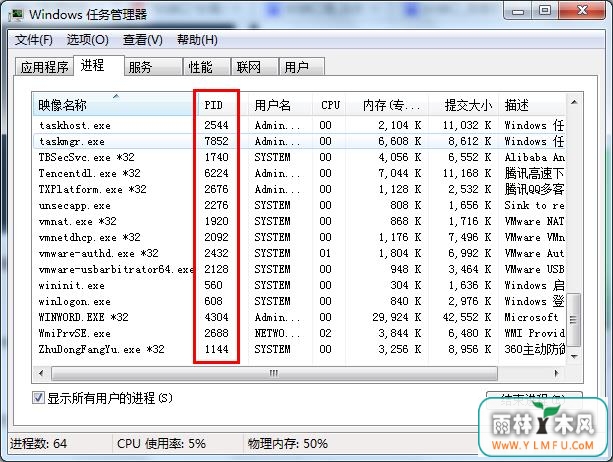Image resolution: width=613 pixels, height=462 pixels.
Task: Click CPU 使用率: 5% status entry
Action: (161, 444)
